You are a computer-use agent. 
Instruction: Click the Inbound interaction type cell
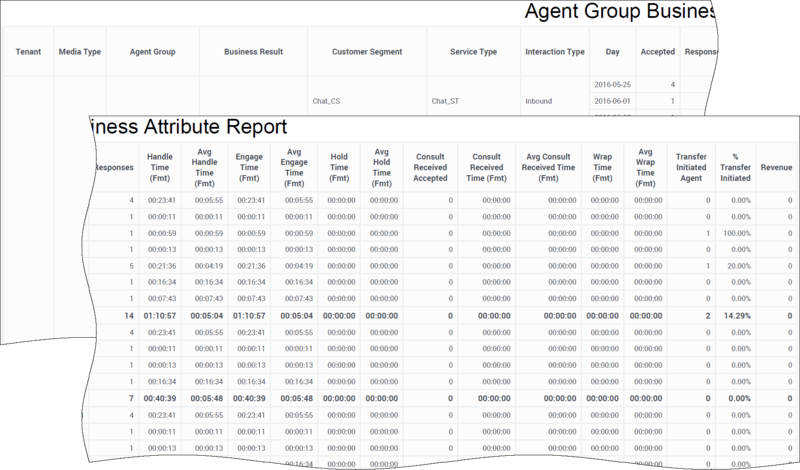(537, 101)
